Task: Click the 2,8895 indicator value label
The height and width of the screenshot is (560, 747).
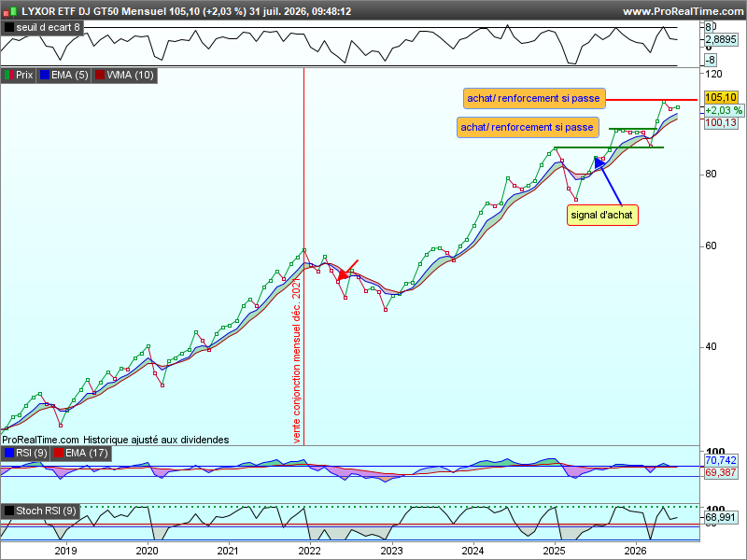Action: click(x=721, y=39)
